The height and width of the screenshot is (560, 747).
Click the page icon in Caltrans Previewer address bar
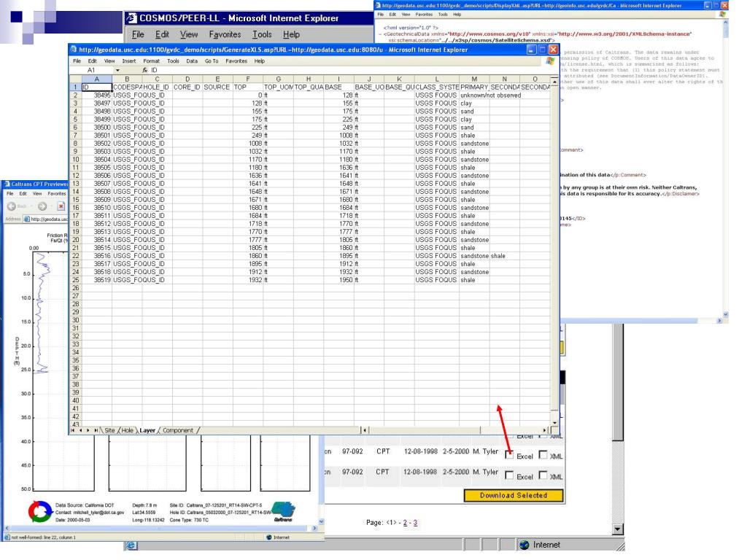tap(27, 219)
